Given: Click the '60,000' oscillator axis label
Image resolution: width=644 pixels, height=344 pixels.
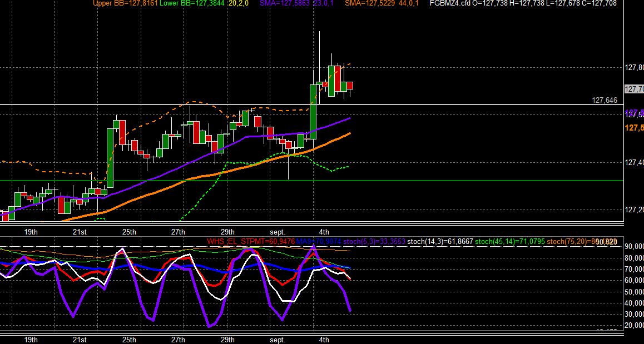Looking at the screenshot, I should [x=634, y=281].
